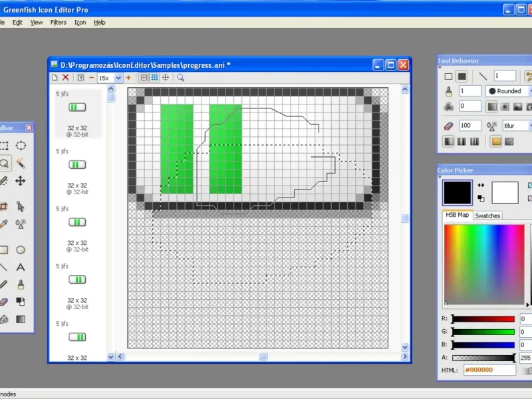Select the arrow pointer hot spot tool
The height and width of the screenshot is (399, 532).
21,206
